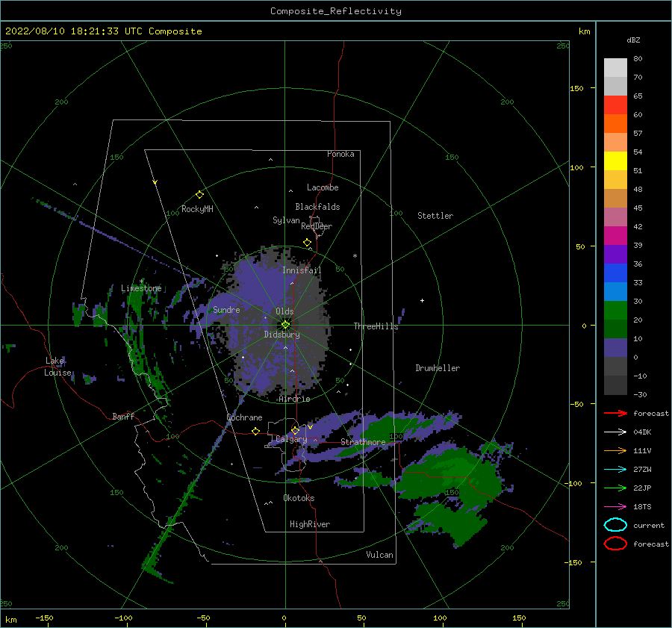The image size is (672, 628).
Task: Click the asterisk marker east of Innisfail
Action: [x=355, y=256]
